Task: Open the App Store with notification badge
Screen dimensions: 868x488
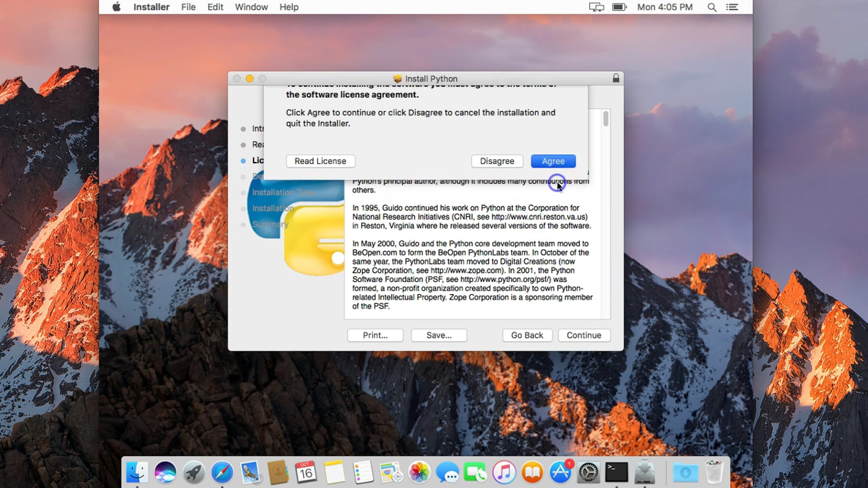Action: tap(561, 472)
